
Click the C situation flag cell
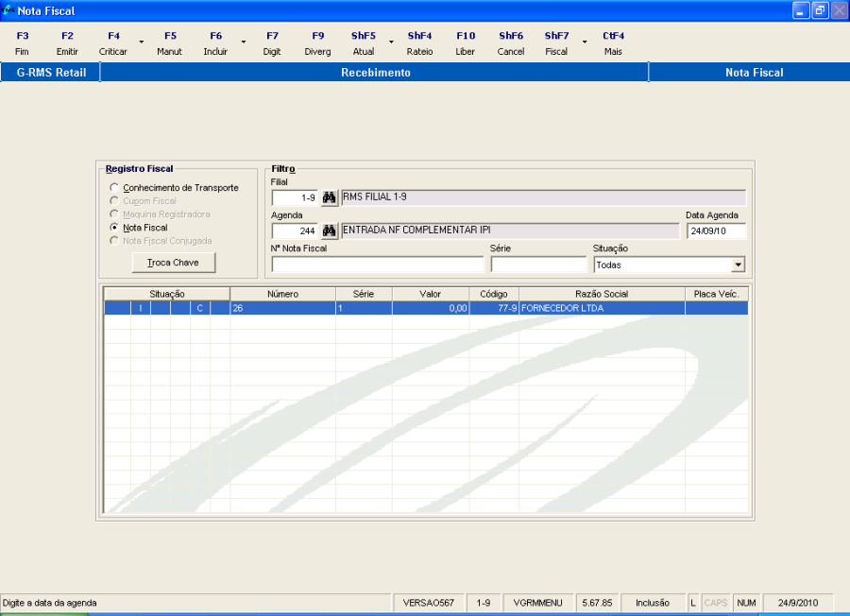200,308
